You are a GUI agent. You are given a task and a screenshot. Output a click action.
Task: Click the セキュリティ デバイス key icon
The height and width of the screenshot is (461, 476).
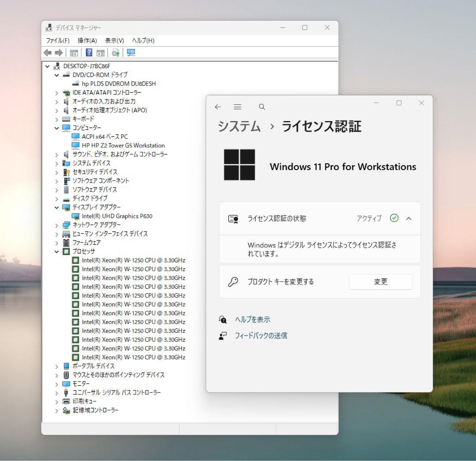coord(66,172)
